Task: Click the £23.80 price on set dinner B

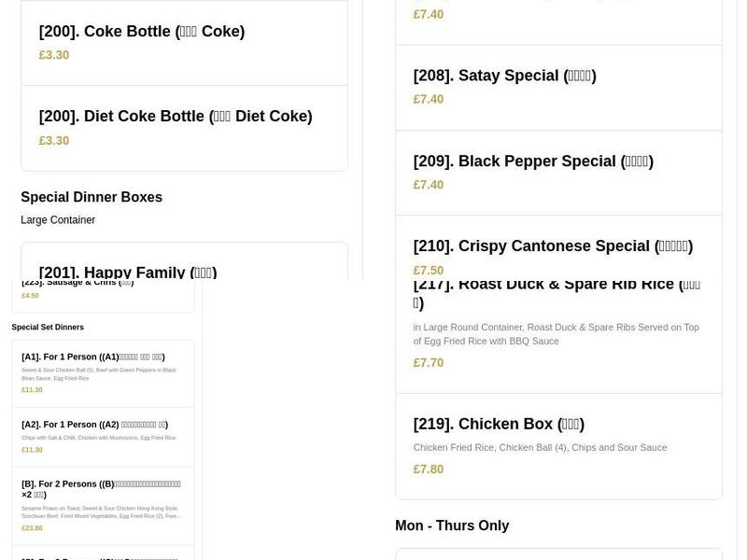Action: click(32, 527)
